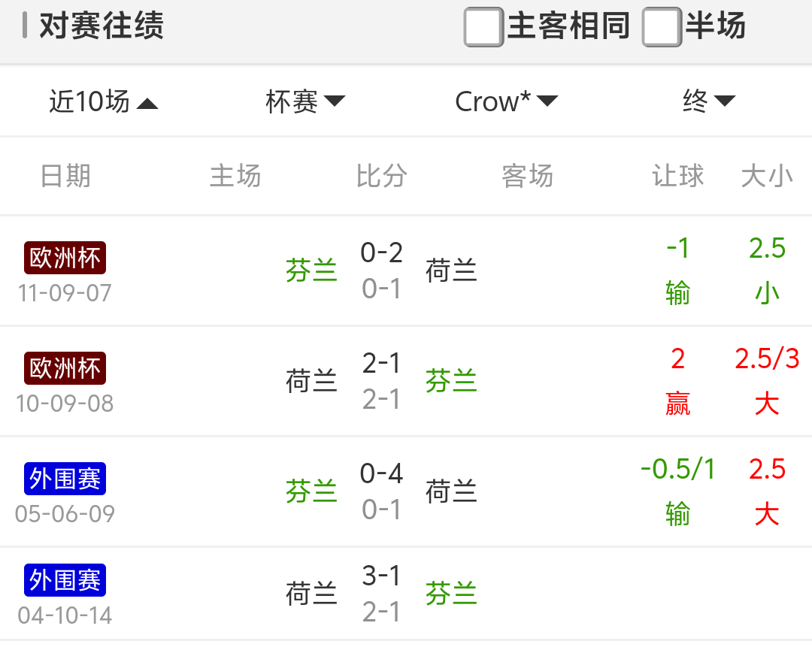Toggle the 半场 checkbox
The height and width of the screenshot is (647, 812).
click(662, 28)
